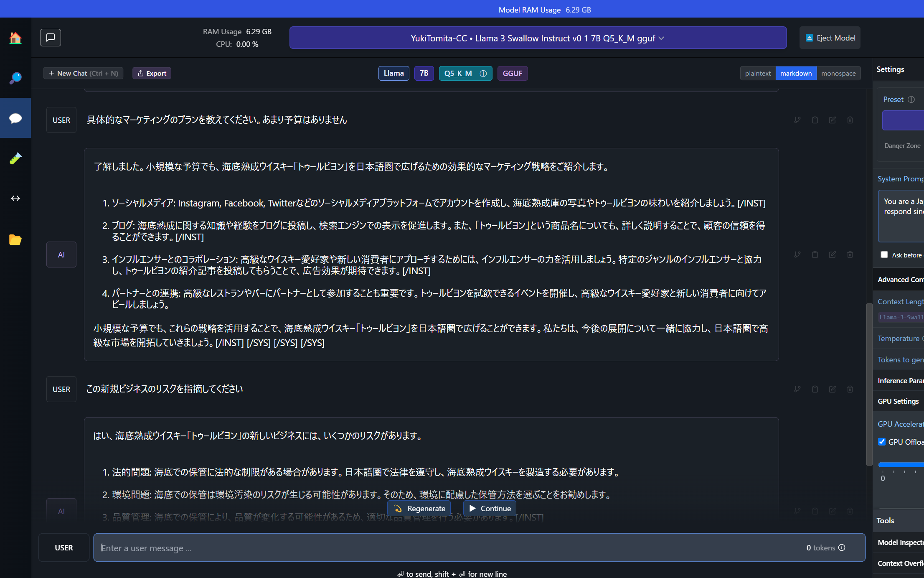The image size is (924, 578).
Task: Open the Playground test tube section
Action: 15,158
